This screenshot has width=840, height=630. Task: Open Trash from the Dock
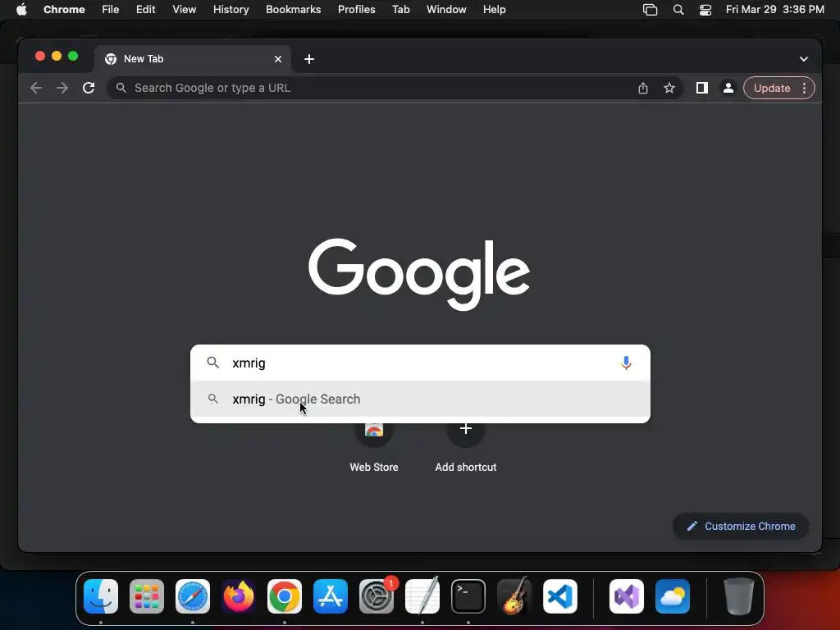739,596
